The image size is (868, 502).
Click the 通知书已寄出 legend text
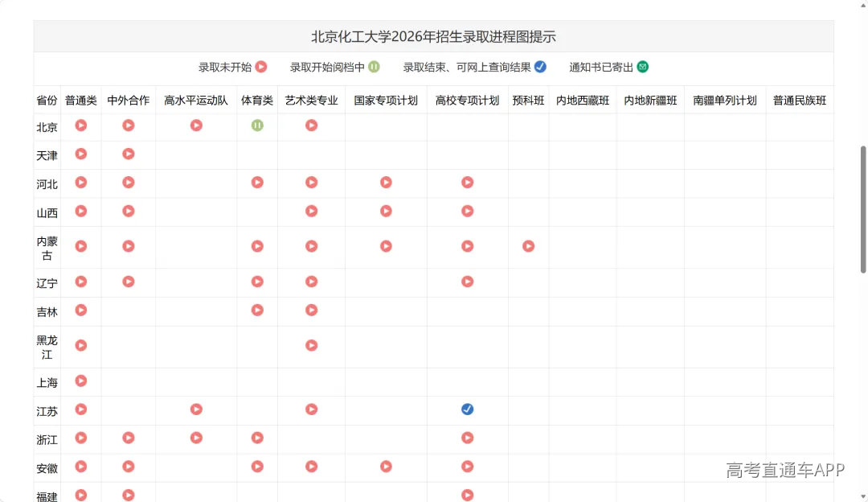601,68
